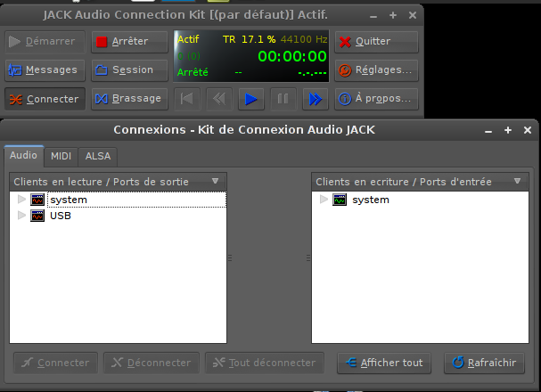Click transport rewind-to-start control
Image resolution: width=541 pixels, height=392 pixels.
click(187, 99)
